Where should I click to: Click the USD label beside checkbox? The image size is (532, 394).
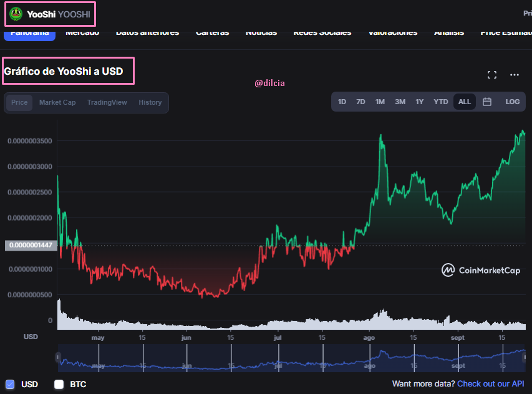(29, 384)
